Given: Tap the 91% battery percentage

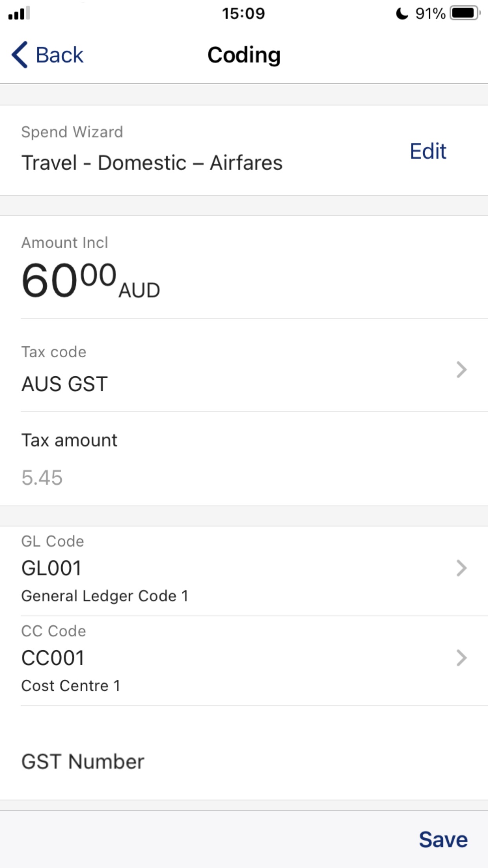Looking at the screenshot, I should 431,14.
